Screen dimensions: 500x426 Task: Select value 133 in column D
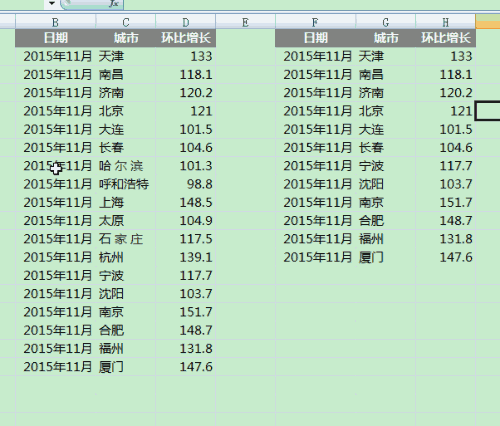point(186,56)
